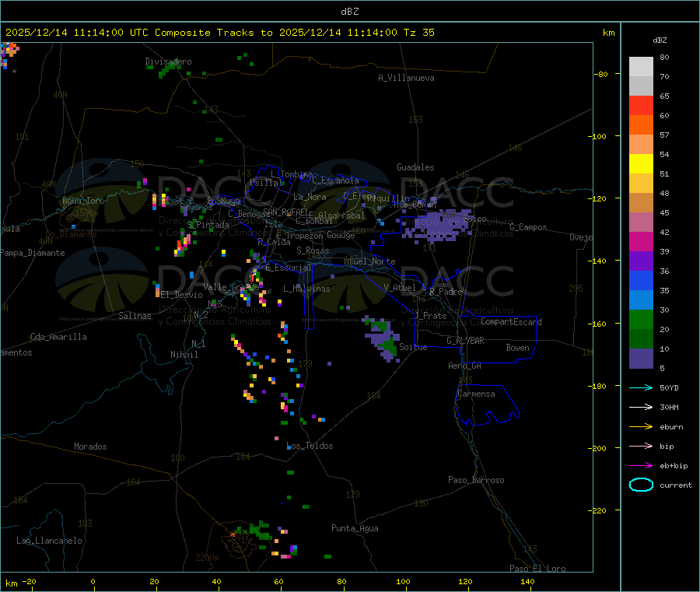
Task: Click the Morados label
Action: [90, 447]
